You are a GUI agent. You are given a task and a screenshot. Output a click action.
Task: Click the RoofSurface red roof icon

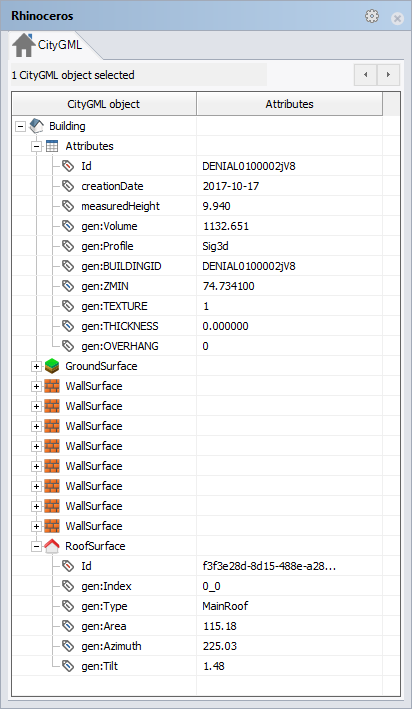52,546
